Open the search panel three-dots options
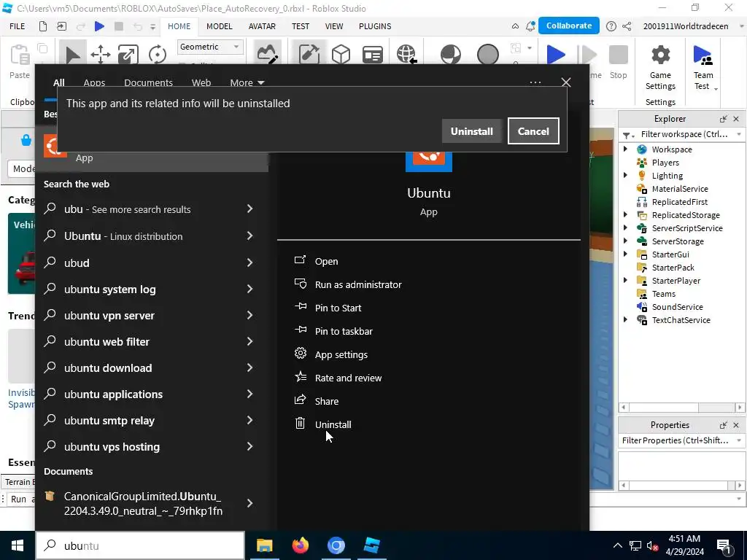Screen dimensions: 747x560 click(x=535, y=82)
